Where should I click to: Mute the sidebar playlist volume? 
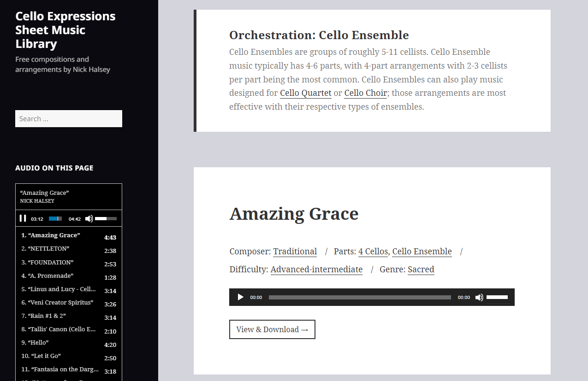[89, 218]
